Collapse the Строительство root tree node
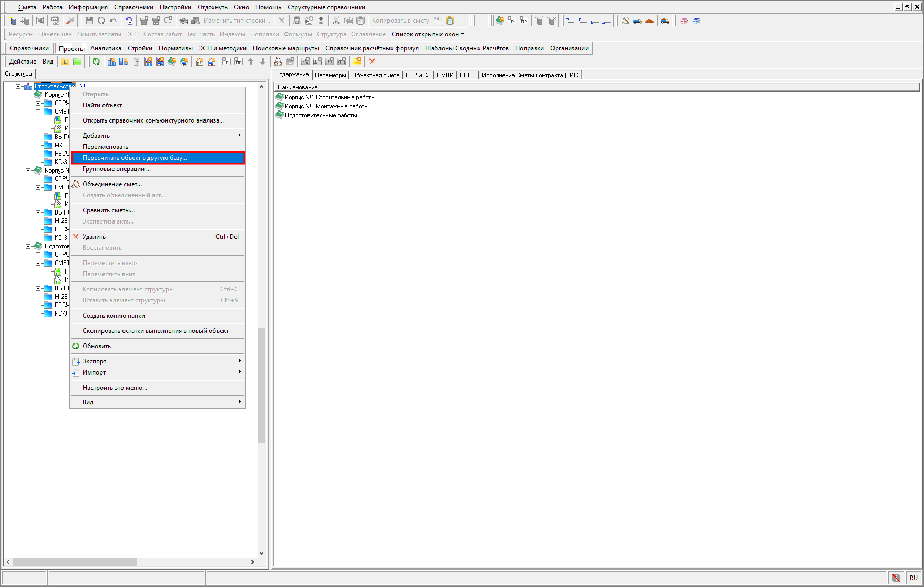This screenshot has height=587, width=924. (x=18, y=86)
